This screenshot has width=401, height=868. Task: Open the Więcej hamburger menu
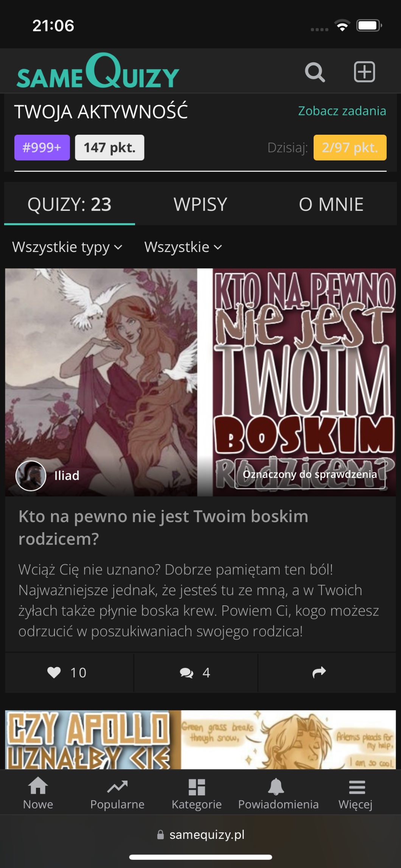(x=357, y=787)
